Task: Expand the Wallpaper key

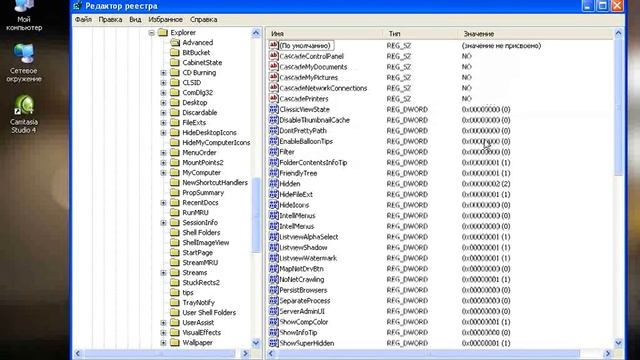Action: pos(163,342)
